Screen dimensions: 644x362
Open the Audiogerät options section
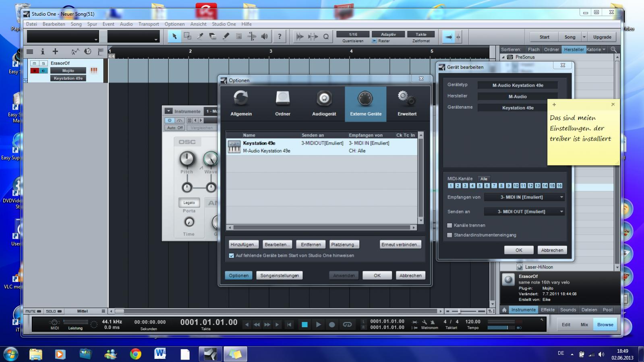(324, 103)
